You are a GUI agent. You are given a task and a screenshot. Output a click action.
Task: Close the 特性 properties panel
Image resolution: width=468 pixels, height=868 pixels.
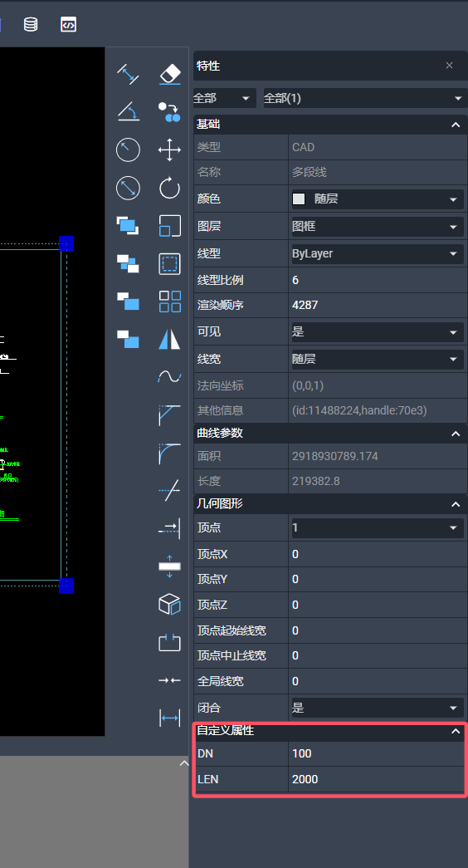tap(449, 66)
